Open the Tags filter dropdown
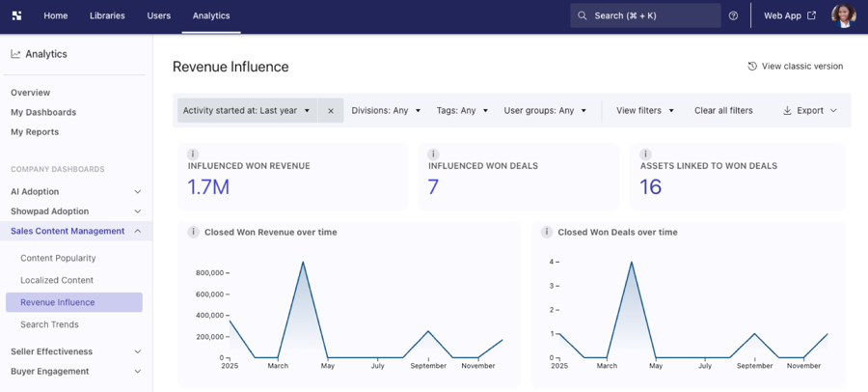Image resolution: width=868 pixels, height=392 pixels. click(462, 110)
